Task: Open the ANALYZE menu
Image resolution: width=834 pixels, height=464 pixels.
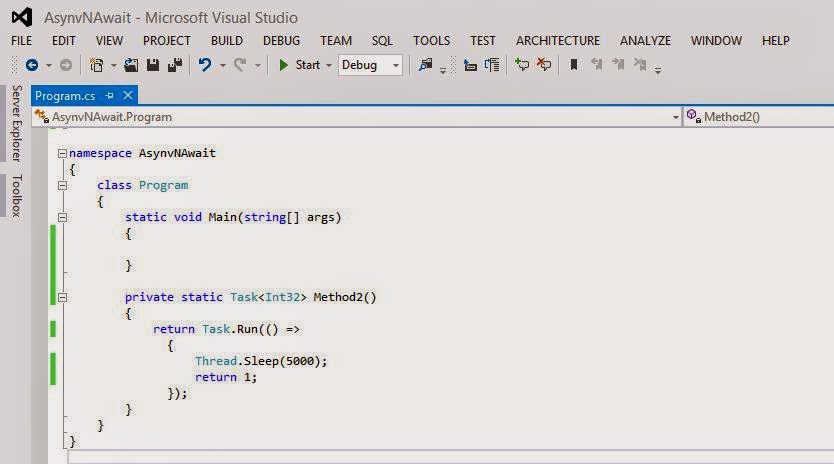Action: (x=645, y=41)
